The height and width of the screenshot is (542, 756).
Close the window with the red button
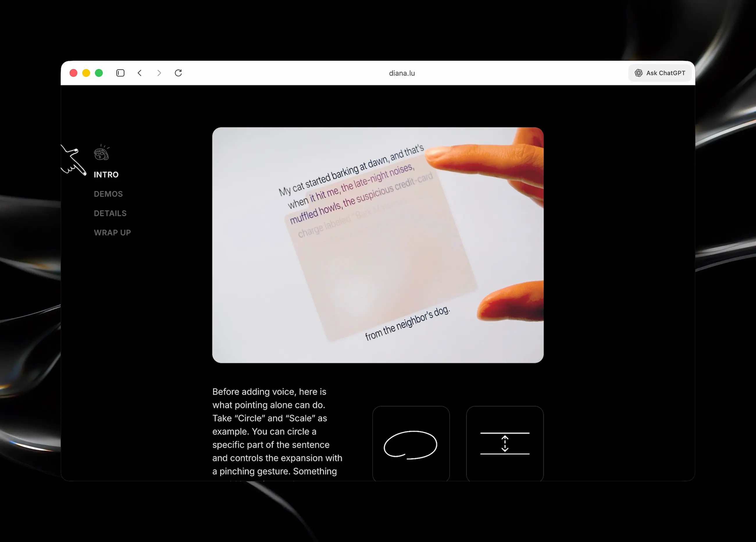[x=73, y=73]
